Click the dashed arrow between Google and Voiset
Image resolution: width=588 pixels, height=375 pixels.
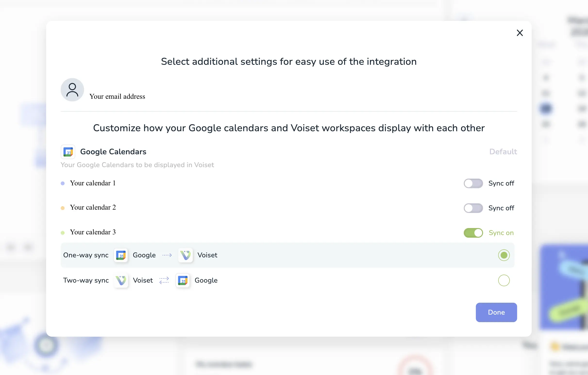point(167,255)
